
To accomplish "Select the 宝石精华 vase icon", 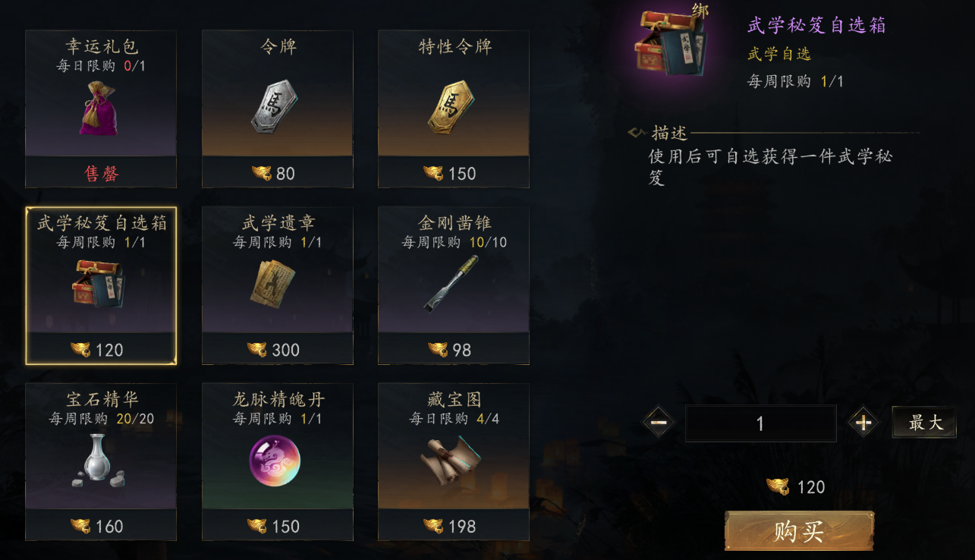I will pos(100,460).
